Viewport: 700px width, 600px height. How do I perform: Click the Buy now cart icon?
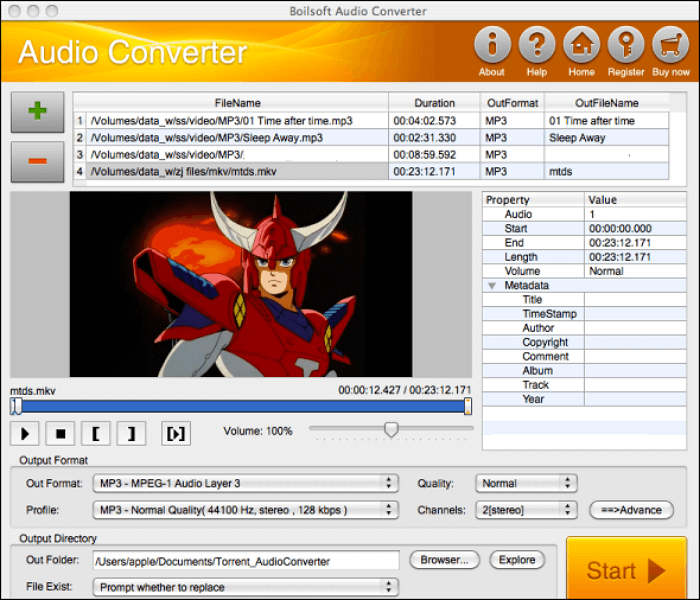671,46
